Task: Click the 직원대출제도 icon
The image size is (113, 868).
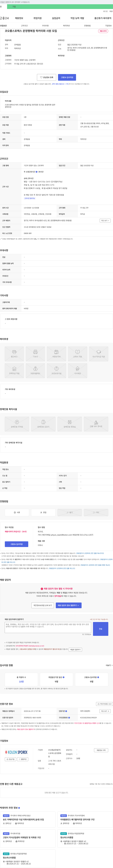Action: (x=35, y=371)
